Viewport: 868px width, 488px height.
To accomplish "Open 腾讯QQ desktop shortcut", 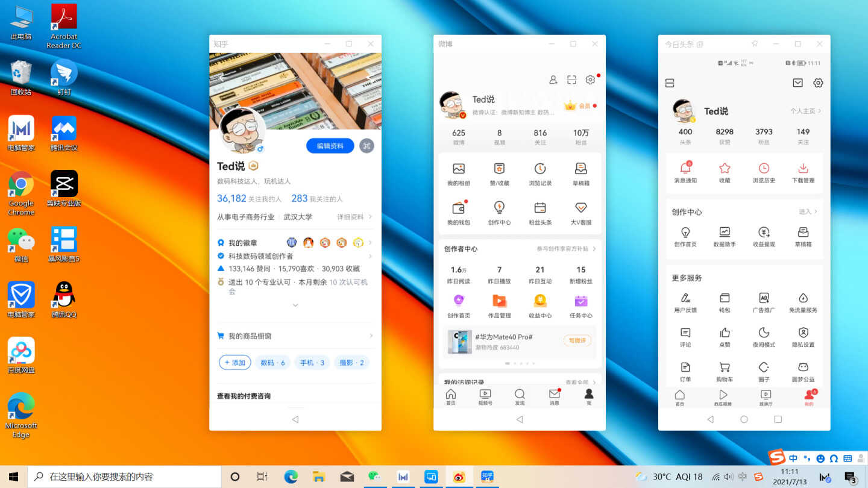I will (x=64, y=298).
